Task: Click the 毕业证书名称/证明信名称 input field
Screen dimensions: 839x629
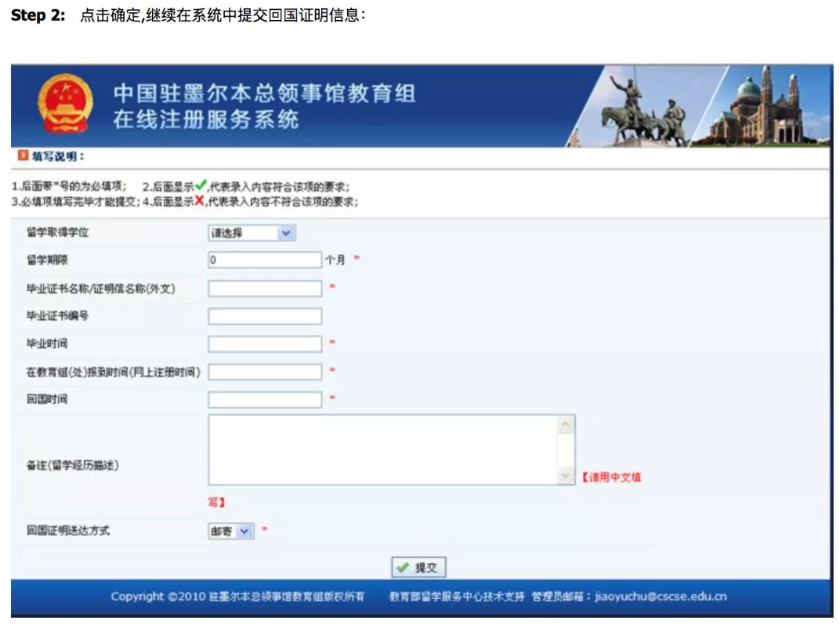Action: tap(265, 288)
